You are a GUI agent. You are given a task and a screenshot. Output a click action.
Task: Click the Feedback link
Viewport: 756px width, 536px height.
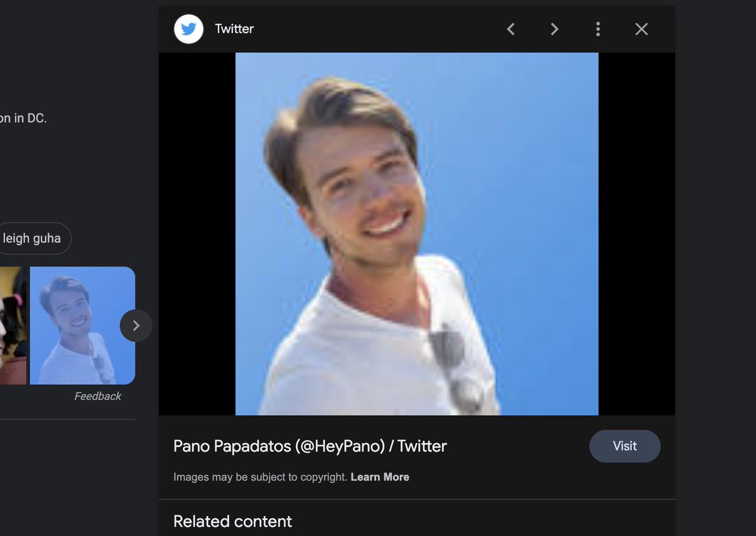pyautogui.click(x=98, y=396)
